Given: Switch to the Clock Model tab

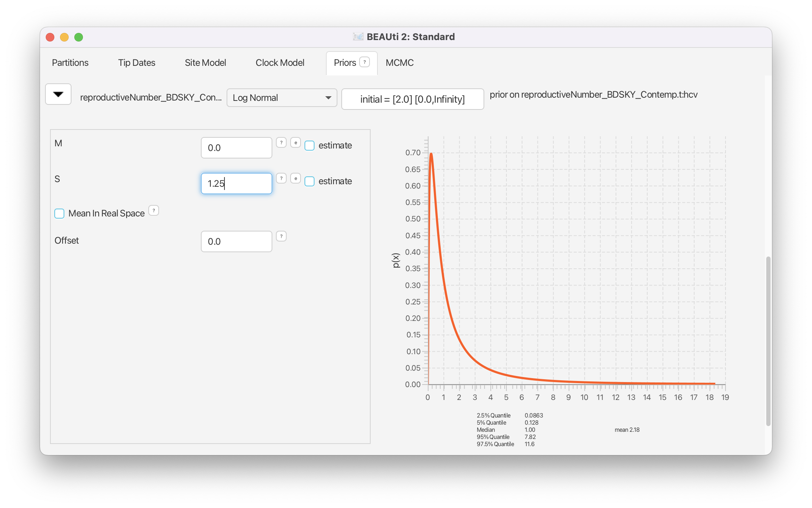Looking at the screenshot, I should click(280, 63).
